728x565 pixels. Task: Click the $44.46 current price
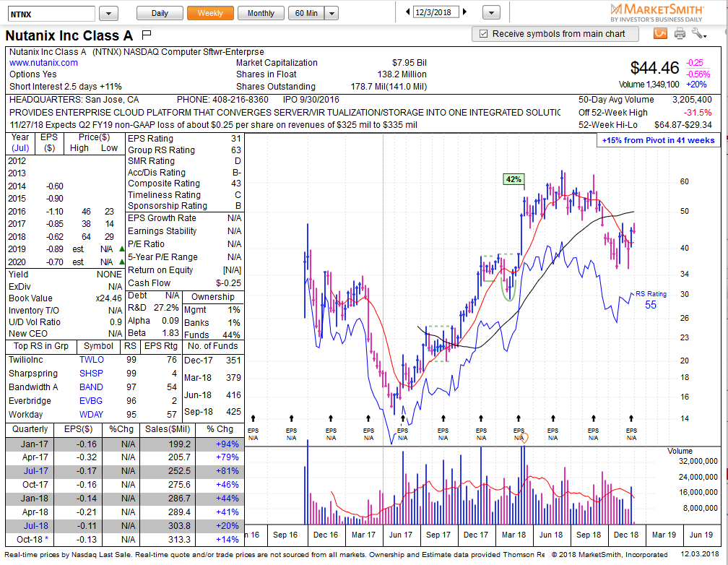[x=654, y=69]
